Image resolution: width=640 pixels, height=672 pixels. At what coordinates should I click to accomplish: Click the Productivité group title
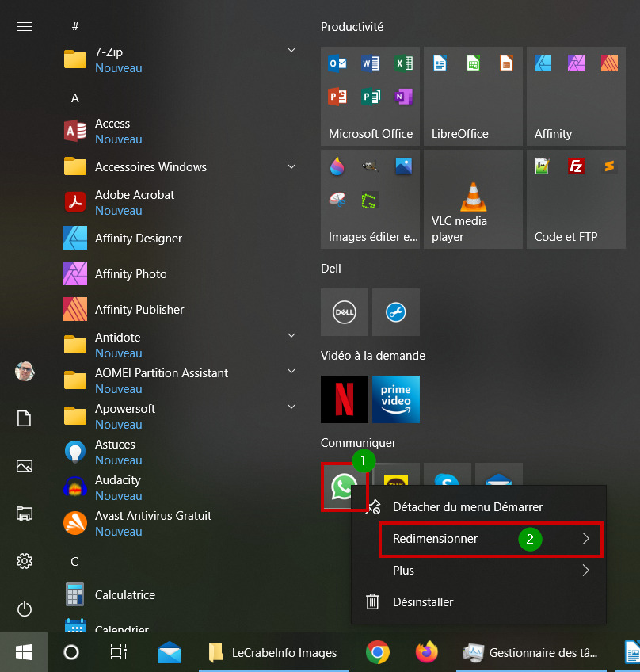pyautogui.click(x=352, y=27)
